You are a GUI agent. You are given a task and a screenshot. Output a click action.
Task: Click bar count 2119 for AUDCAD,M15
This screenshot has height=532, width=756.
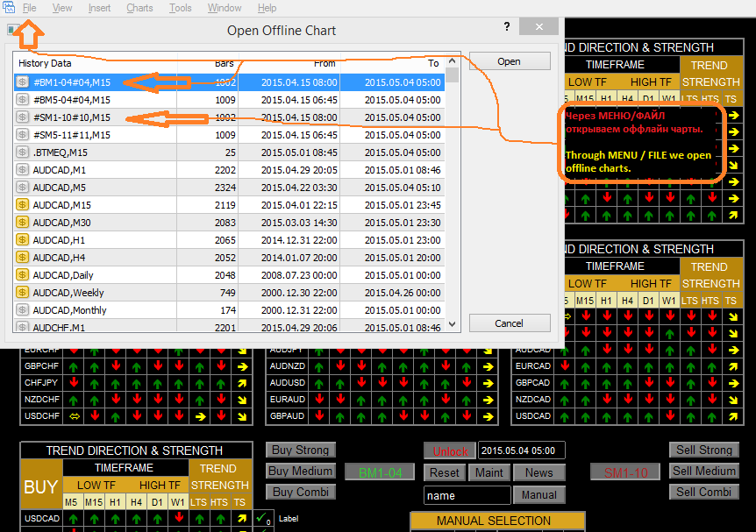225,205
